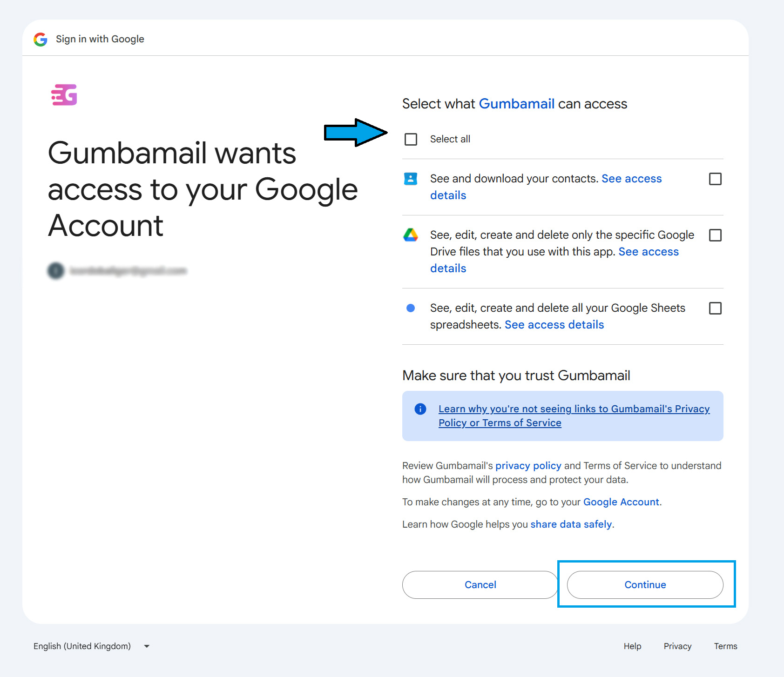The height and width of the screenshot is (677, 784).
Task: Open See access details for Google Sheets
Action: (x=554, y=325)
